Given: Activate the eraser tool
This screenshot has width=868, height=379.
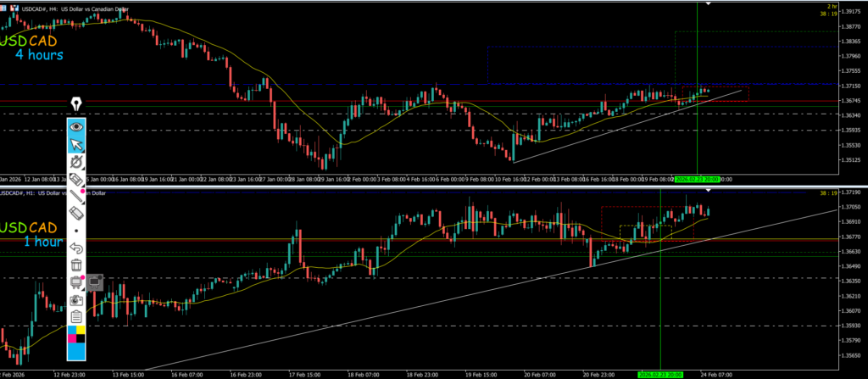Looking at the screenshot, I should (77, 213).
